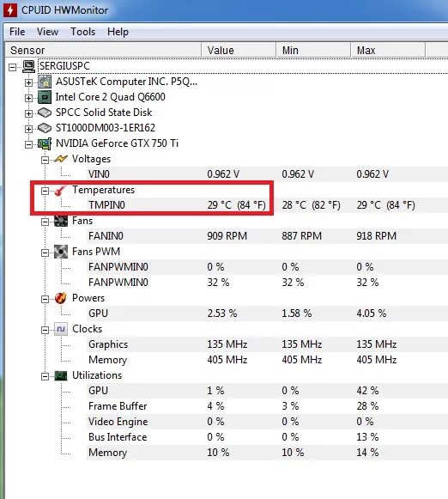Click the Max column header
Viewport: 448px width, 499px height.
coord(388,51)
